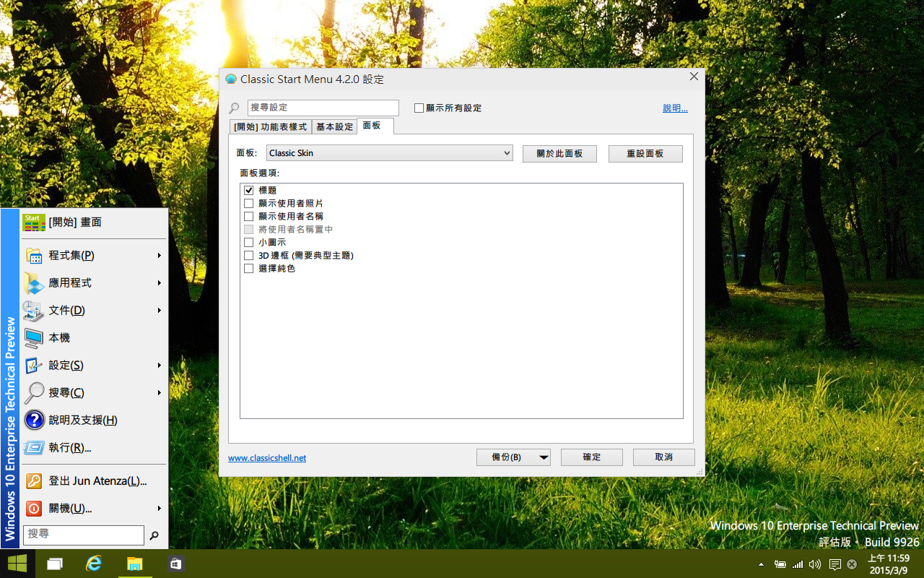The width and height of the screenshot is (924, 578).
Task: Click the volume speaker tray icon
Action: tap(816, 564)
